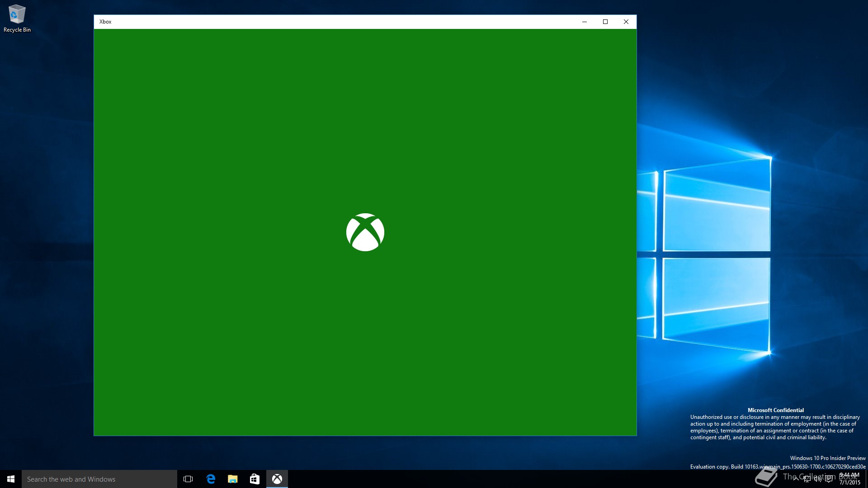
Task: Open Task View from the taskbar
Action: point(188,479)
